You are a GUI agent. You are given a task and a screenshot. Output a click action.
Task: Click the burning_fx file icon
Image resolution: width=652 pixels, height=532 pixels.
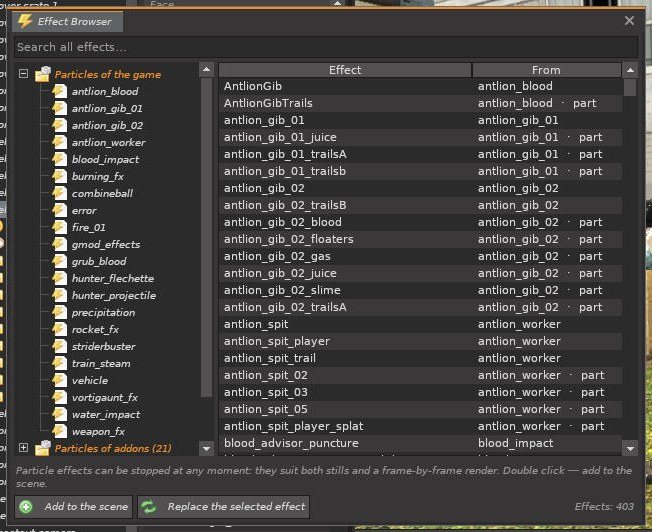click(59, 176)
